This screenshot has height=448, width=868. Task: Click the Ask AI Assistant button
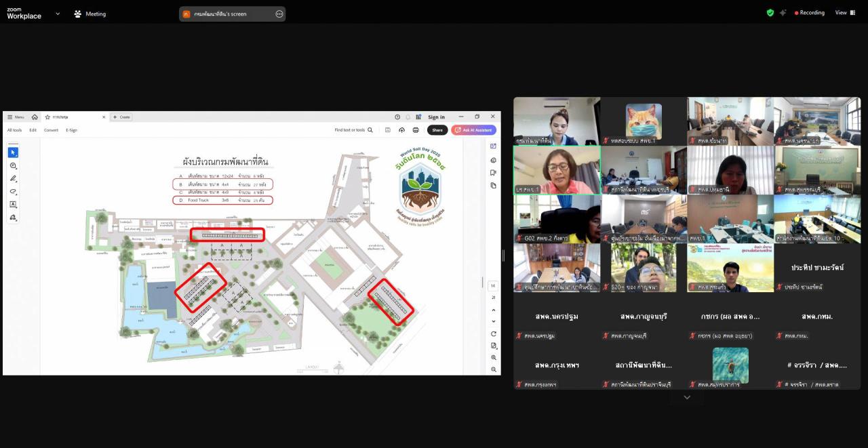pos(474,130)
